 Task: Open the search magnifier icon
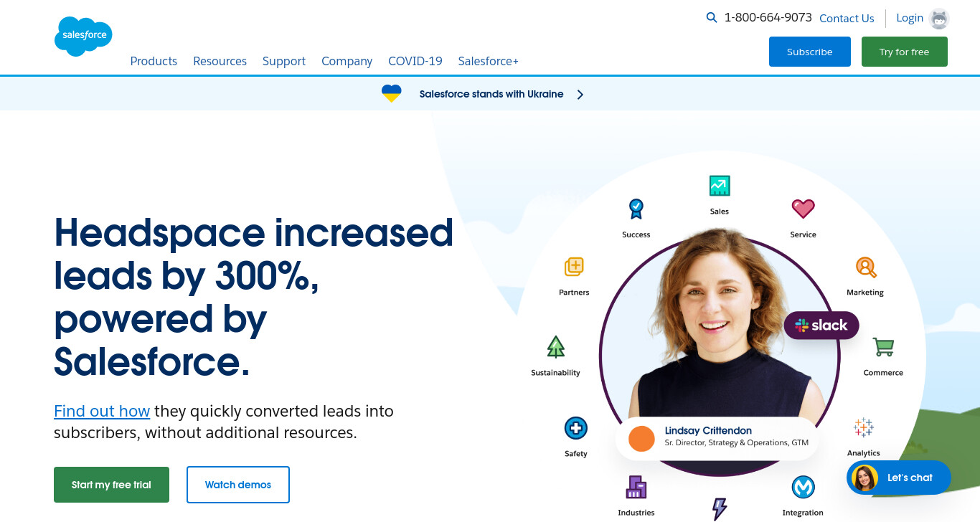pyautogui.click(x=712, y=17)
